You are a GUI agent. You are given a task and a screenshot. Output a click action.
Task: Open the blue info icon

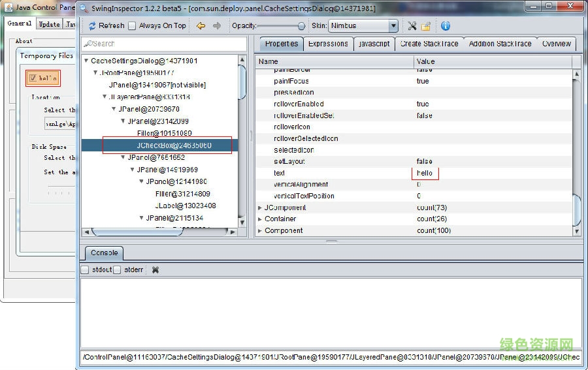click(446, 26)
